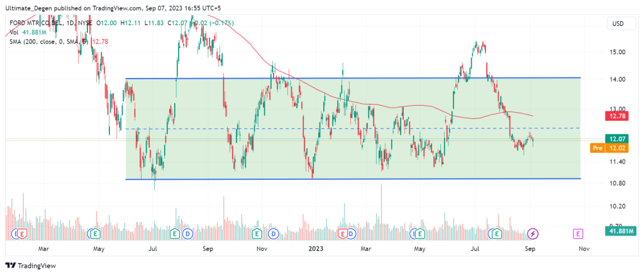The height and width of the screenshot is (275, 644).
Task: Click the blue dividend D marker beside red 2023 E marker
Action: click(350, 234)
